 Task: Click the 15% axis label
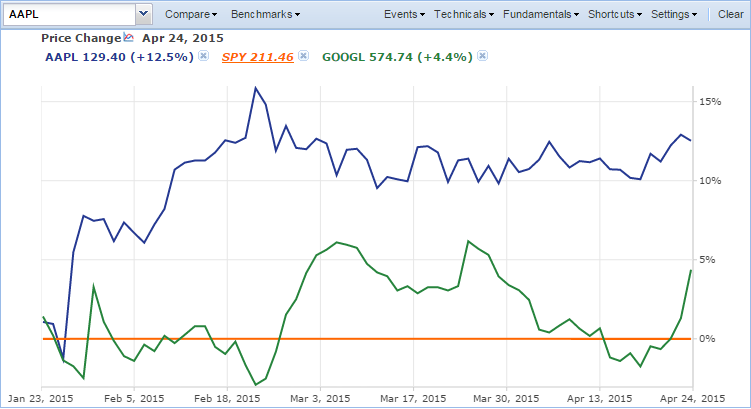(x=710, y=102)
